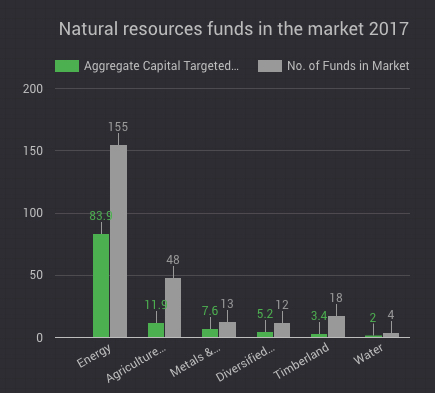Viewport: 435px width, 393px height.
Task: Click the data label '155'
Action: point(118,127)
